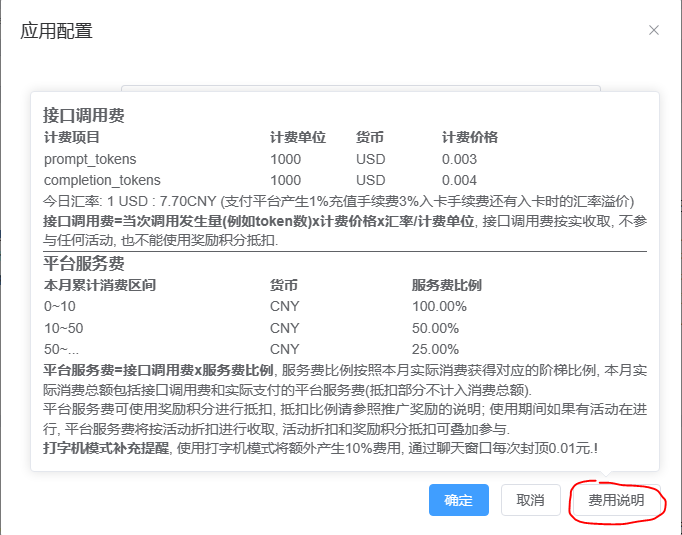The height and width of the screenshot is (535, 682).
Task: Click the 本月累计消费区间 column header
Action: (x=100, y=285)
